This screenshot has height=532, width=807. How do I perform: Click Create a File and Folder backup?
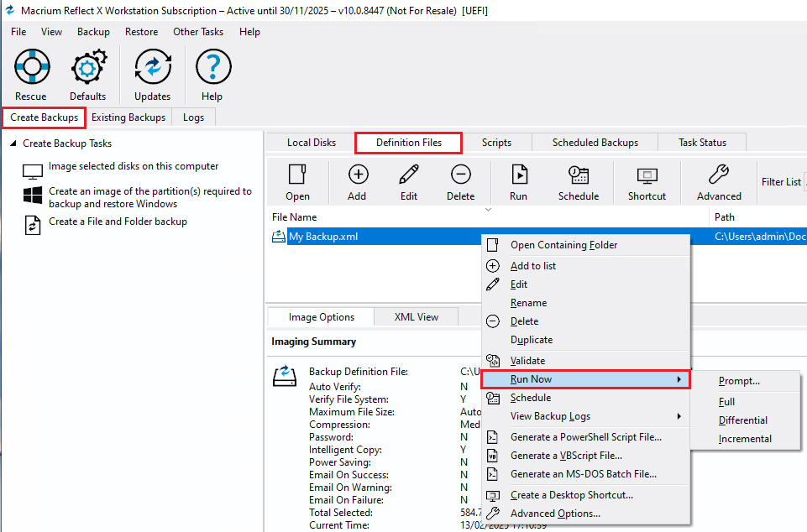[x=118, y=222]
